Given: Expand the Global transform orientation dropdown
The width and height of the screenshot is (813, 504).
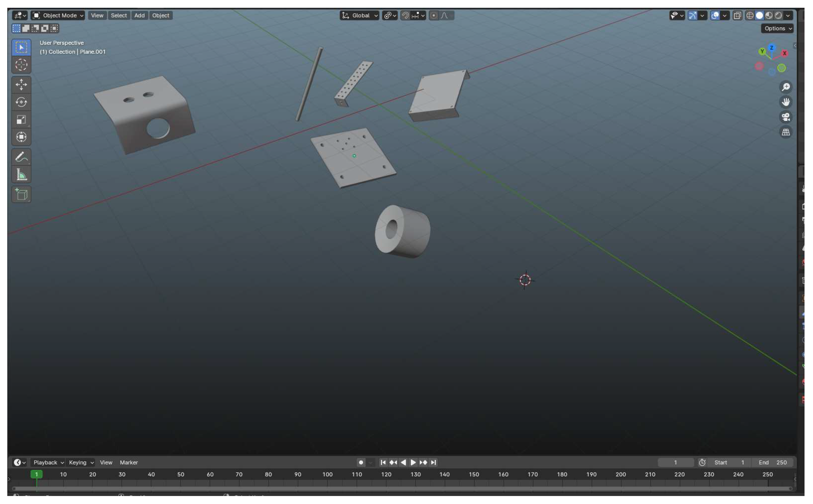Looking at the screenshot, I should pyautogui.click(x=360, y=15).
